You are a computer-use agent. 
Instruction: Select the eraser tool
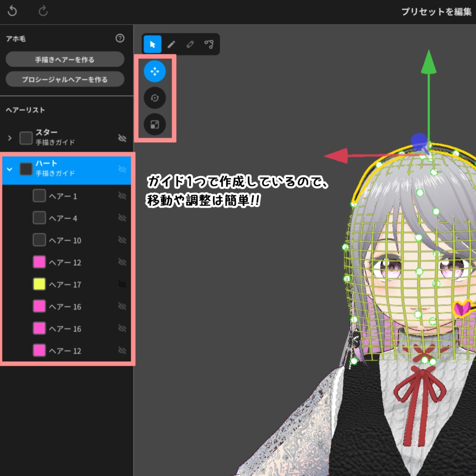click(x=190, y=44)
